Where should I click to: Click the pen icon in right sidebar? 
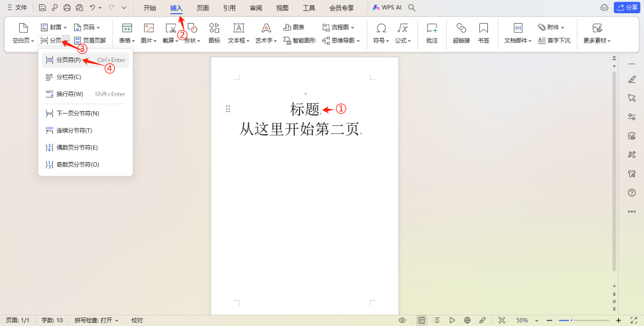pyautogui.click(x=632, y=80)
